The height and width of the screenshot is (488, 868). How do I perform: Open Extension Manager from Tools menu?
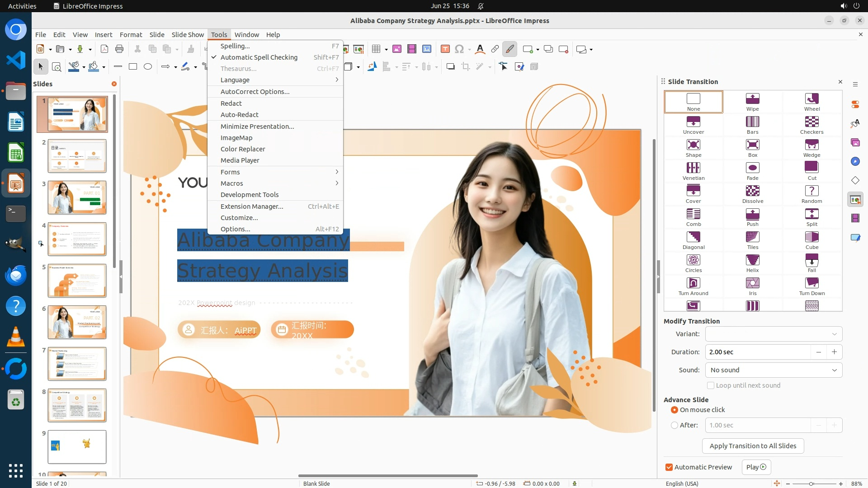252,206
